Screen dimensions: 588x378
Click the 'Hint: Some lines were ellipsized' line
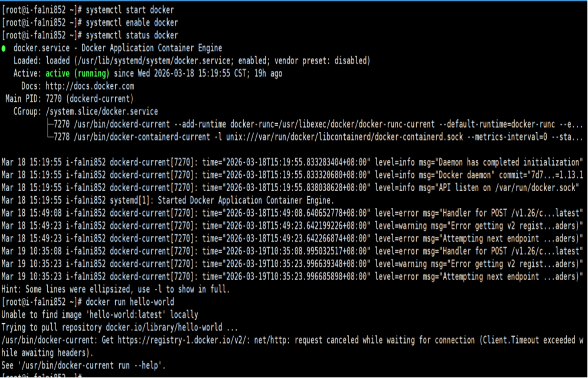[115, 289]
